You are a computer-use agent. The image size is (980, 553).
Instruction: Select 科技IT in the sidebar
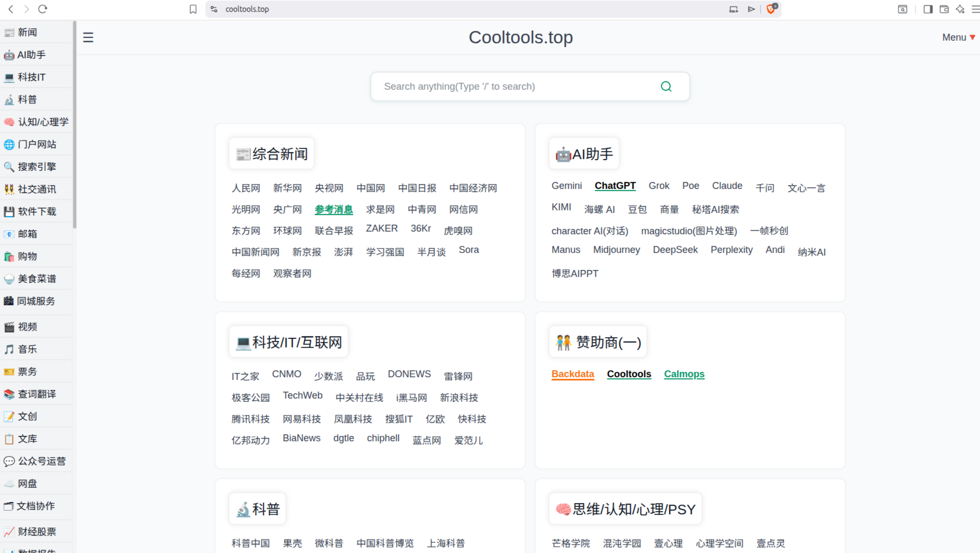point(36,77)
